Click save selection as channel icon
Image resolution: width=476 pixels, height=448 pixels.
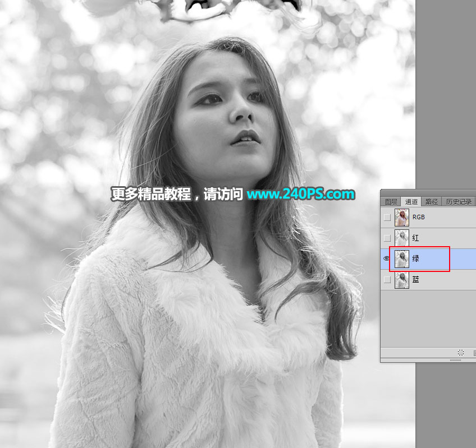pyautogui.click(x=474, y=353)
